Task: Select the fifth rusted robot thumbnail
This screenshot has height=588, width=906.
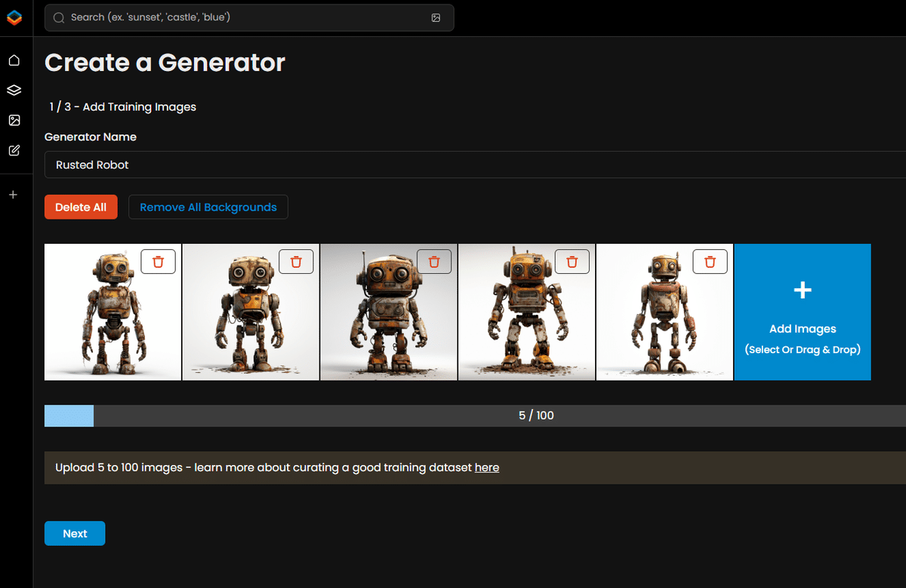Action: pyautogui.click(x=664, y=312)
